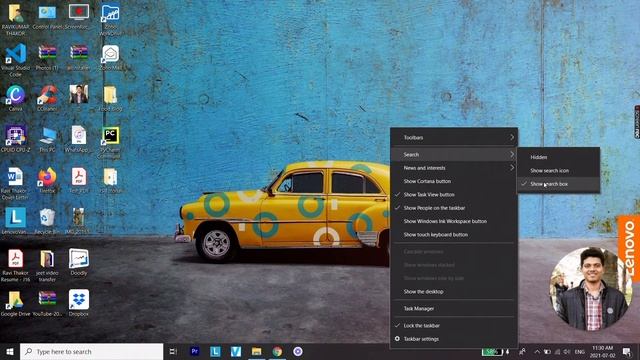
Task: Uncheck Show People on the taskbar
Action: click(454, 208)
